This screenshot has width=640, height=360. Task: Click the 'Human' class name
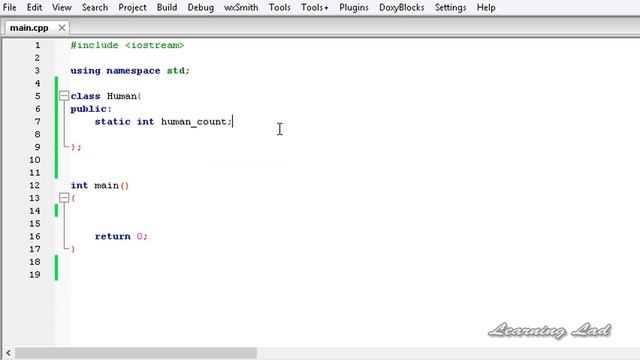click(x=122, y=96)
